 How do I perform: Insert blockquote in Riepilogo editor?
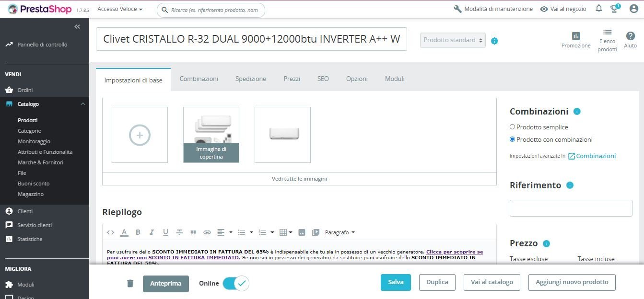(x=193, y=232)
